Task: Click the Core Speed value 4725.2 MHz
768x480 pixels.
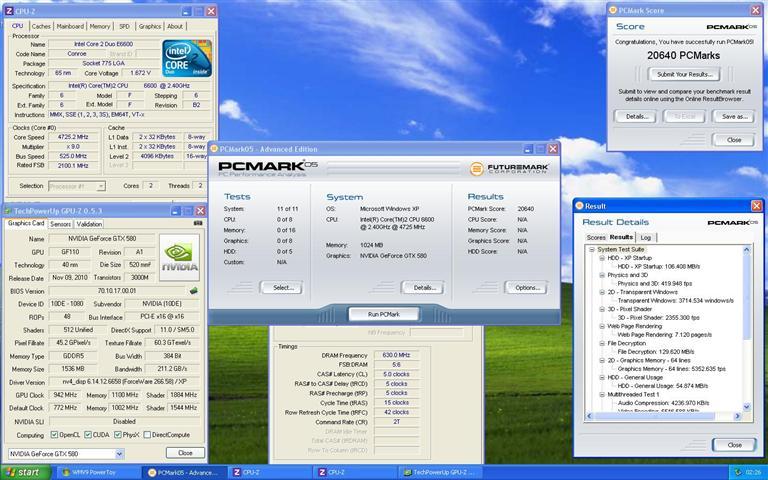Action: (x=72, y=138)
